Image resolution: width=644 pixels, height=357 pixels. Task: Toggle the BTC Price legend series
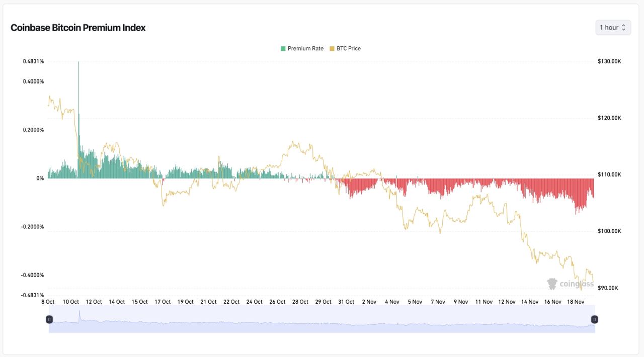348,49
